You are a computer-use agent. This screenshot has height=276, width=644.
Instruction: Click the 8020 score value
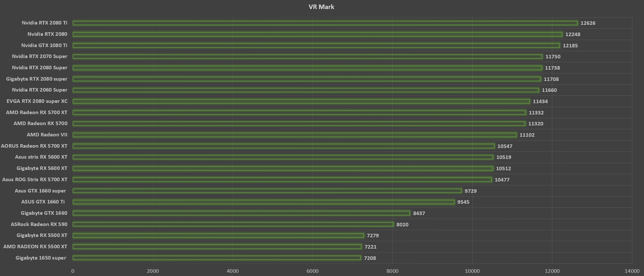tap(403, 225)
